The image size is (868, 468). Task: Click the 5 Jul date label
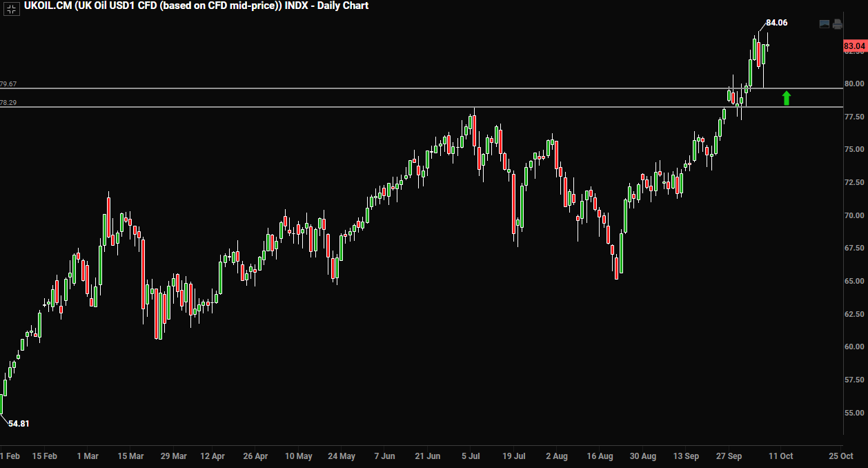[x=471, y=456]
